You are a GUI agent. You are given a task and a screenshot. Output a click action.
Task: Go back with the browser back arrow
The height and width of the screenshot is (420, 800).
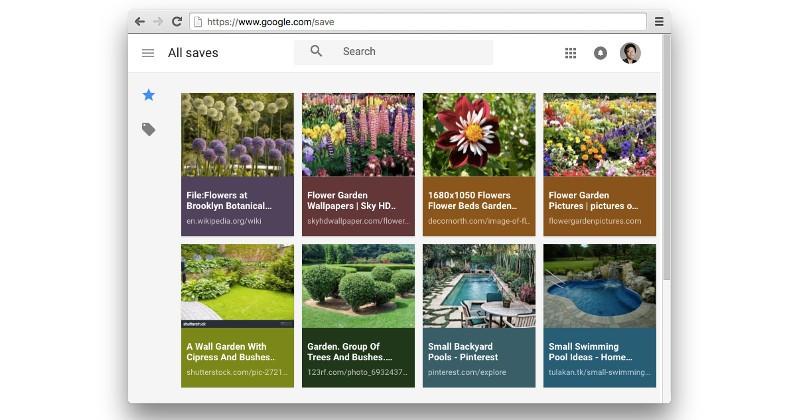pyautogui.click(x=140, y=21)
